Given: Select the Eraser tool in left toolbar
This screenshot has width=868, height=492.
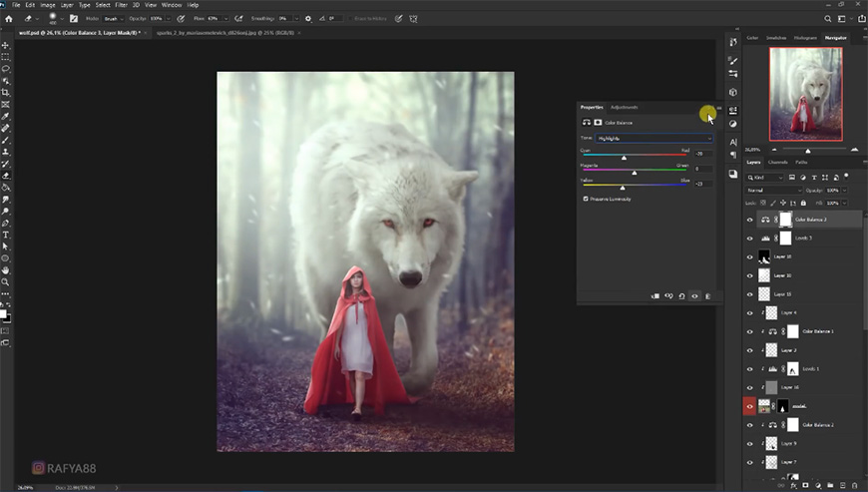Looking at the screenshot, I should 6,176.
